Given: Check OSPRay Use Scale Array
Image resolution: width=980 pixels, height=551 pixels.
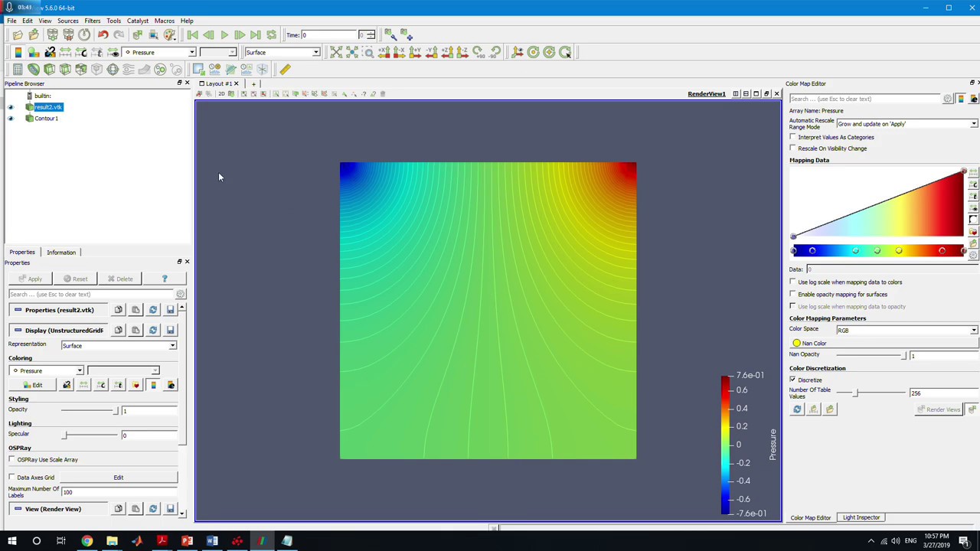Looking at the screenshot, I should tap(12, 459).
